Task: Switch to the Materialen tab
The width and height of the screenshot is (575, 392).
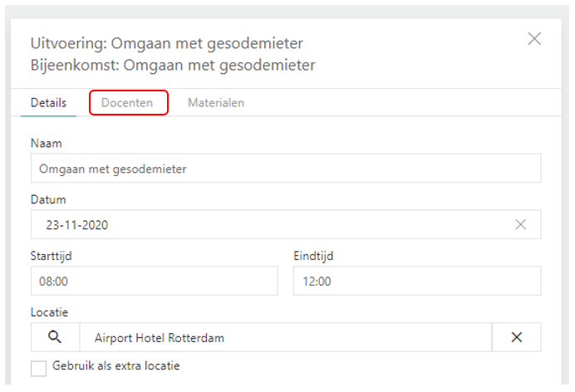Action: pyautogui.click(x=215, y=103)
